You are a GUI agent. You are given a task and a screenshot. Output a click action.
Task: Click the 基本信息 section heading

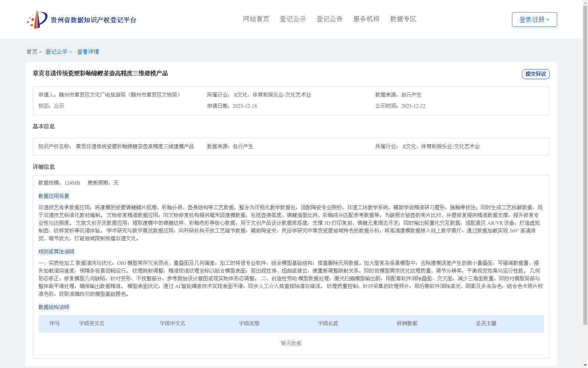(44, 127)
